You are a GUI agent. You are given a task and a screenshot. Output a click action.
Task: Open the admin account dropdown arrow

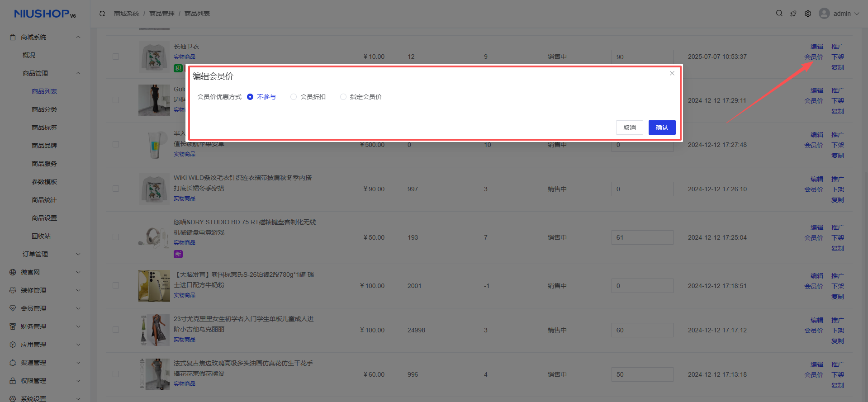[x=857, y=14]
